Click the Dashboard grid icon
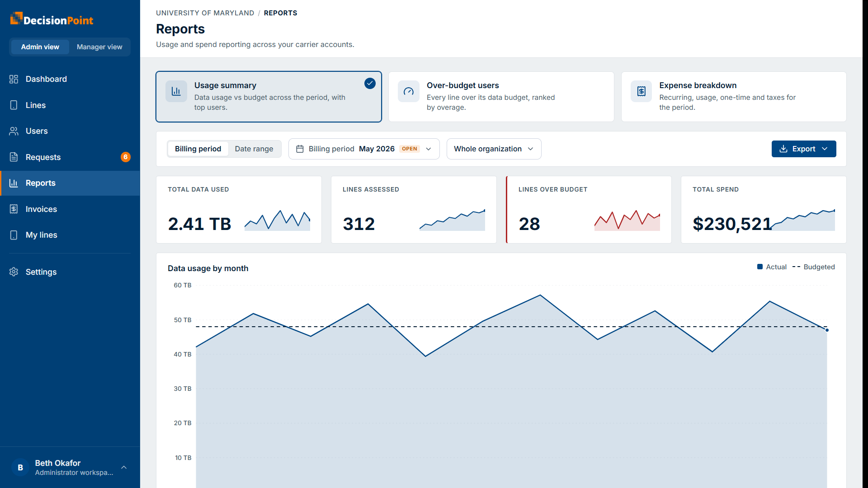Image resolution: width=868 pixels, height=488 pixels. pos(14,79)
